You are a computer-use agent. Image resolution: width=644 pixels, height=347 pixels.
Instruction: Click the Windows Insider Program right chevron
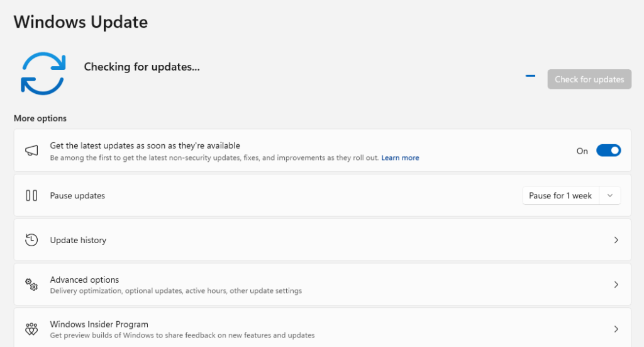pos(616,329)
